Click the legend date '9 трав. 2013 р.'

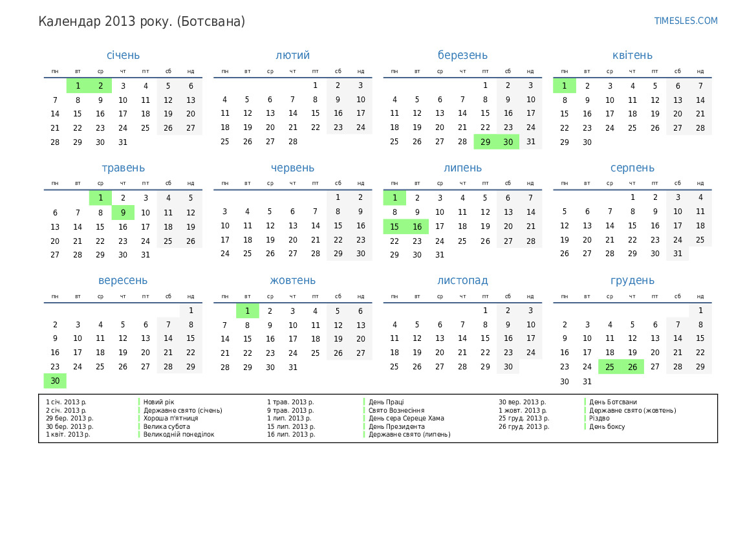[290, 411]
